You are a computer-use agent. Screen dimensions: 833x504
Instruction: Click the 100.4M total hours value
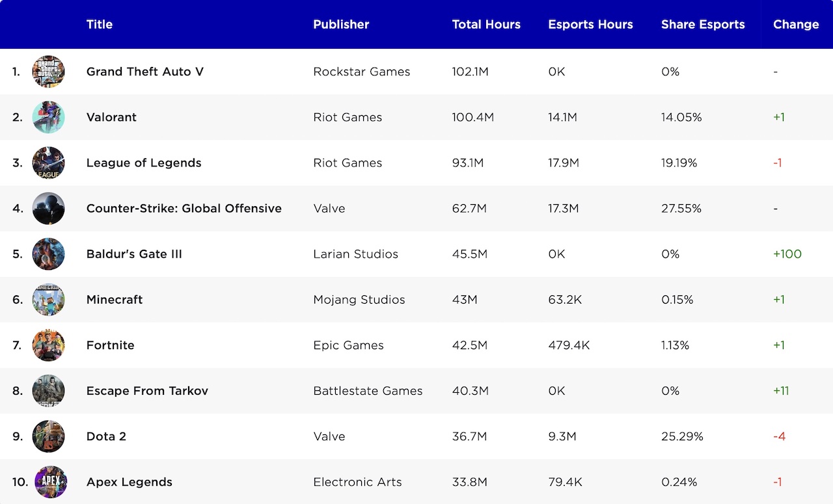[473, 117]
